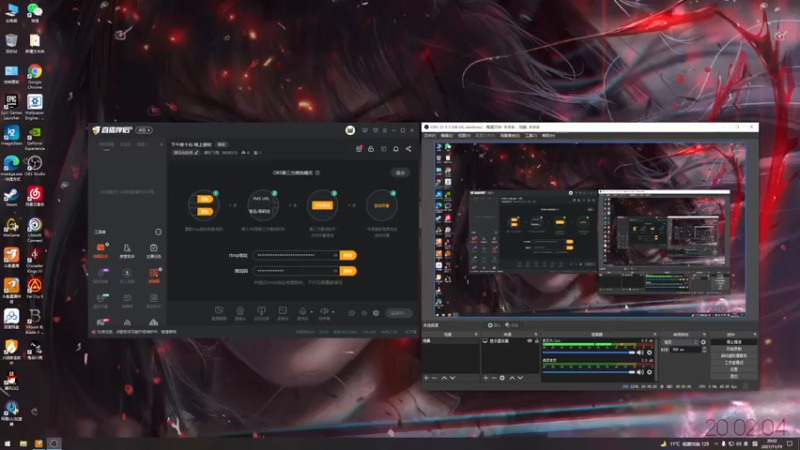The width and height of the screenshot is (800, 450).
Task: Open the Properties button above the Scenes dock
Action: click(x=493, y=325)
